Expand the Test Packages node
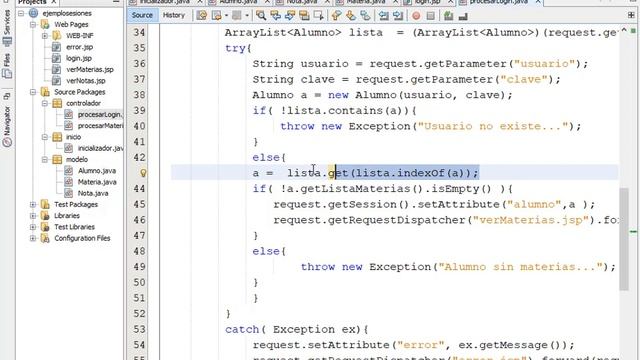 point(33,204)
